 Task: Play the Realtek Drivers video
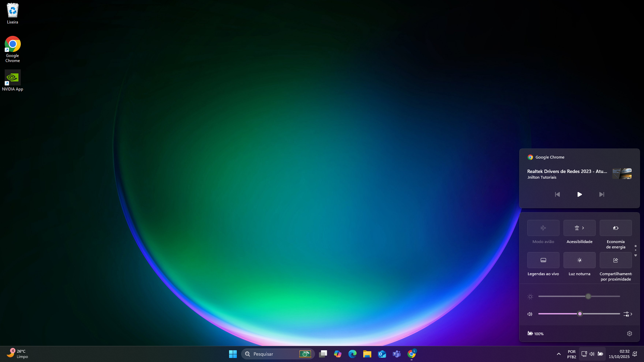click(x=579, y=194)
